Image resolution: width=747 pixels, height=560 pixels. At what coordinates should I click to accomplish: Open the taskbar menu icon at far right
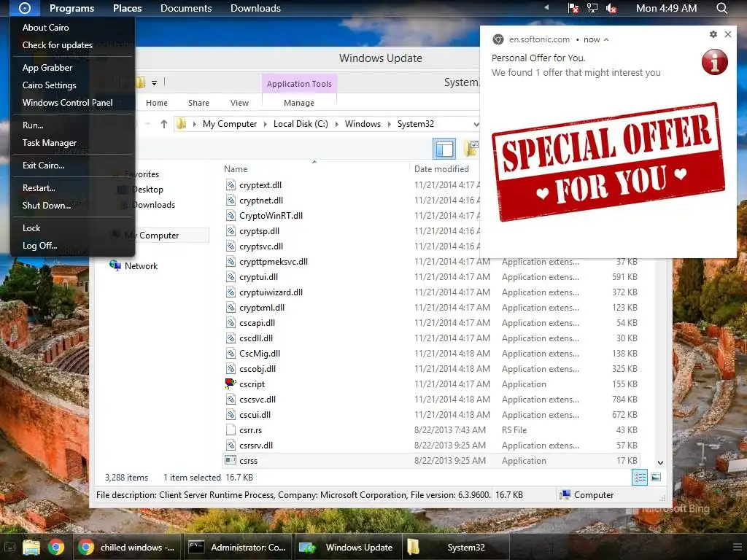[737, 548]
